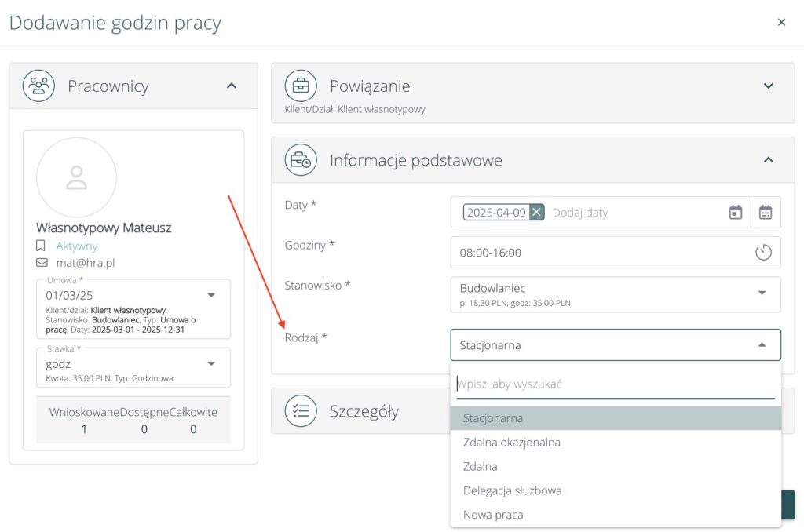Collapse the Pracownicy panel
Image resolution: width=804 pixels, height=532 pixels.
[x=232, y=86]
